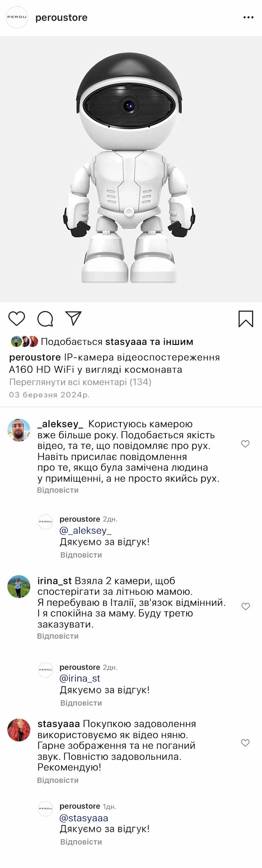Reply to stasyaaa's comment
Viewport: 262px width, 868px height.
click(58, 780)
